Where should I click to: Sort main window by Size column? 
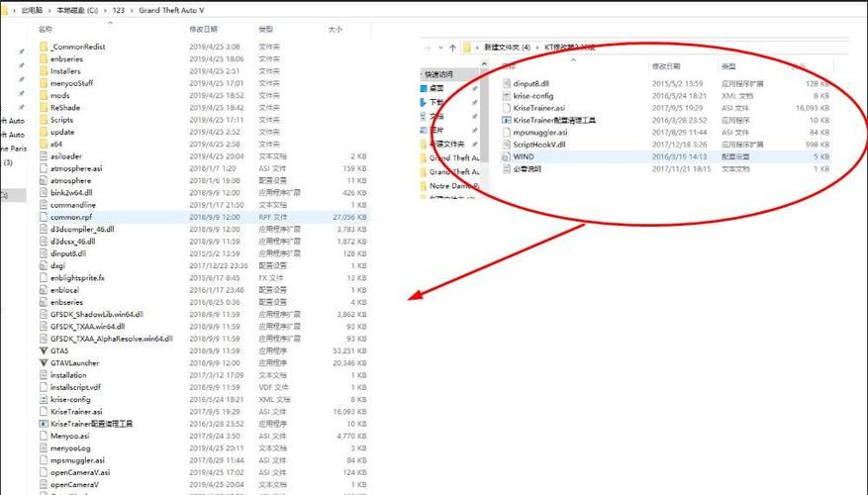[x=335, y=29]
